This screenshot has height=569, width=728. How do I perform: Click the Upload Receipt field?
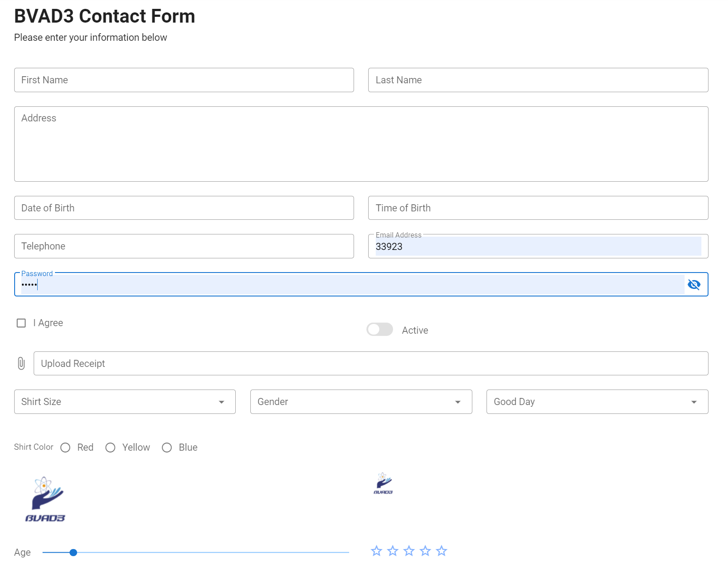tap(370, 363)
